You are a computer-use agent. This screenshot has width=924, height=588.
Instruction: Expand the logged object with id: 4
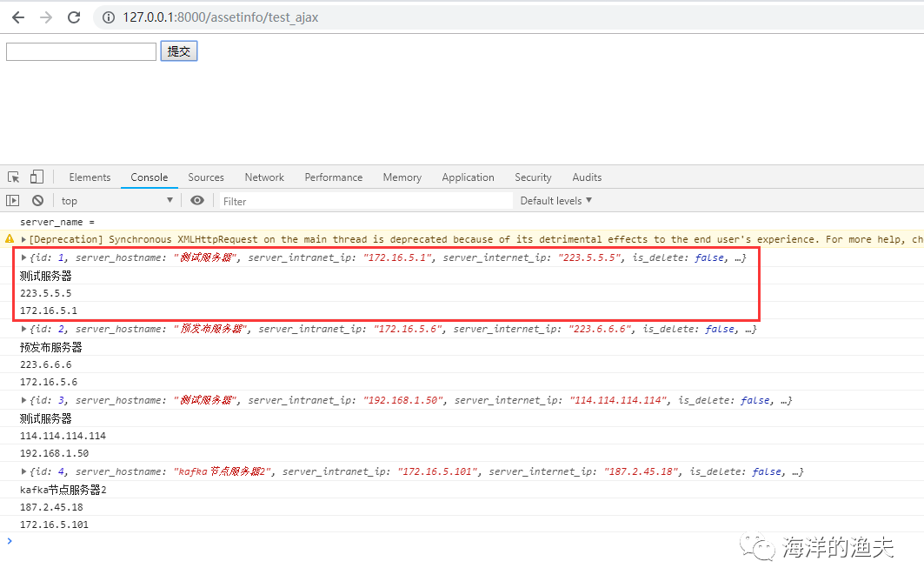(x=23, y=471)
